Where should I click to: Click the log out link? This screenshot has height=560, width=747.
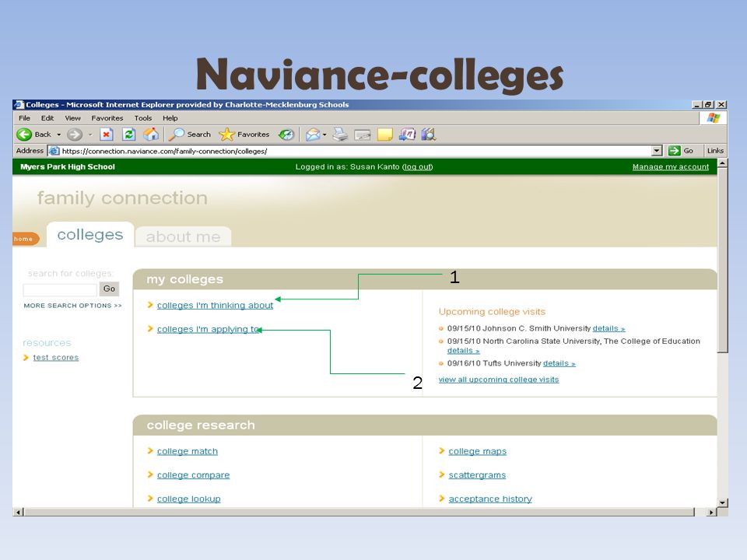tap(417, 166)
